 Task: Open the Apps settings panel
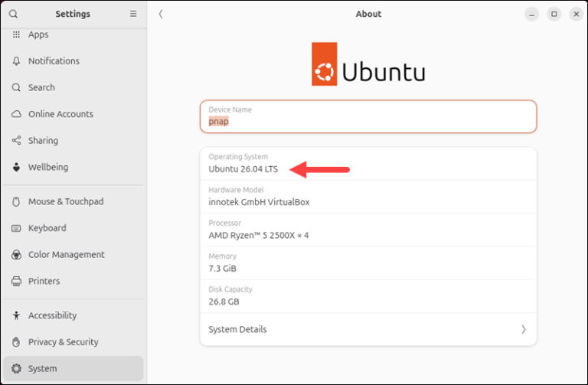tap(38, 34)
